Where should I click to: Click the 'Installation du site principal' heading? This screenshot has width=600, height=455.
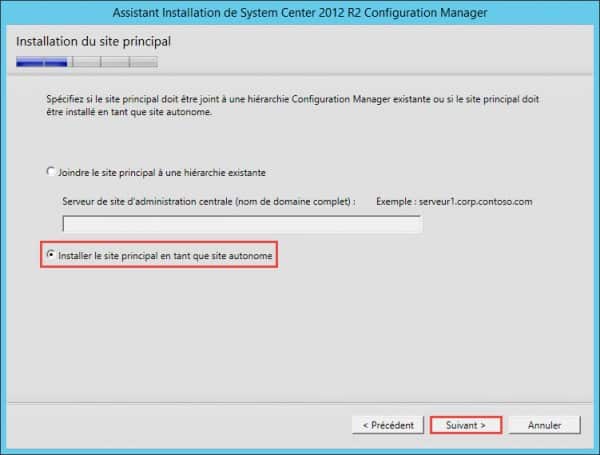[x=93, y=41]
